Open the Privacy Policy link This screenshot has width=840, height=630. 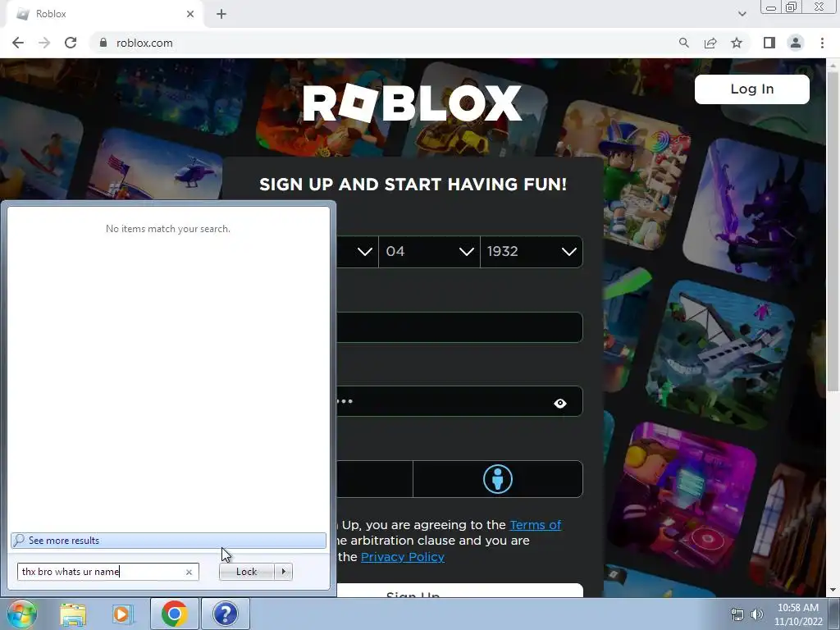pyautogui.click(x=403, y=557)
